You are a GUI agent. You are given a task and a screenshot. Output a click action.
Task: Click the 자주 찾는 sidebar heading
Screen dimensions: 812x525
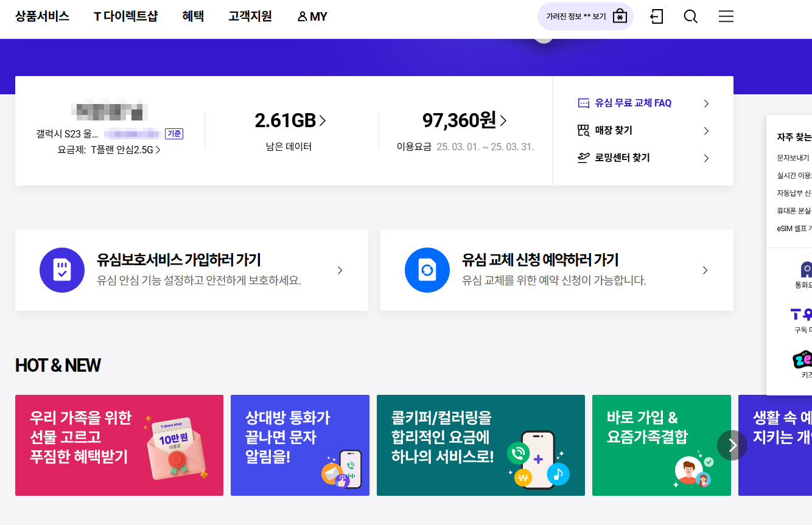794,137
